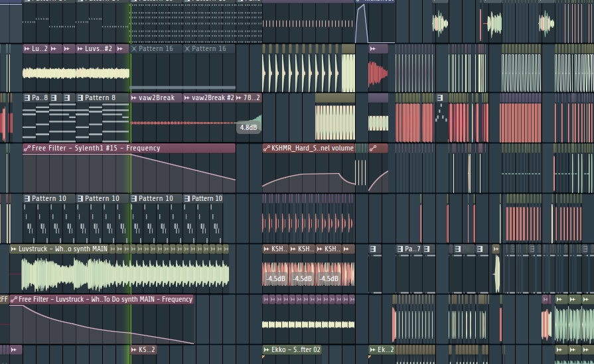This screenshot has width=594, height=364.
Task: Click the pattern icon on the Pa..8 clip
Action: point(27,98)
